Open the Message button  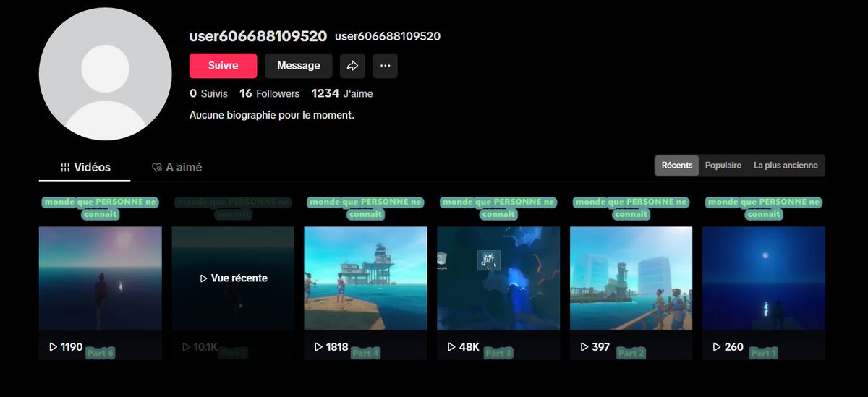point(298,66)
